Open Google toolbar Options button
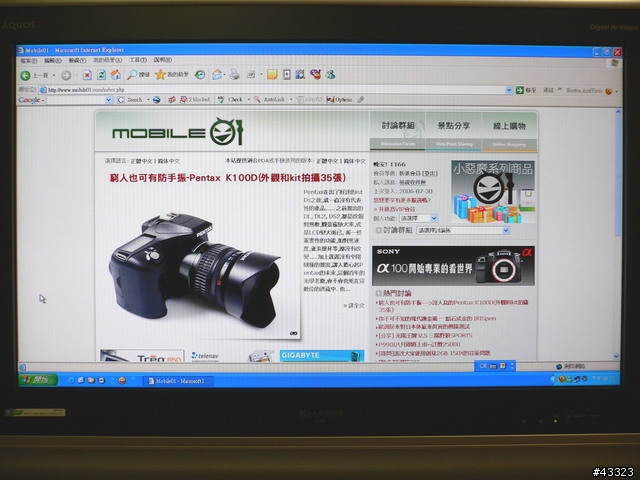The width and height of the screenshot is (640, 480). click(340, 100)
